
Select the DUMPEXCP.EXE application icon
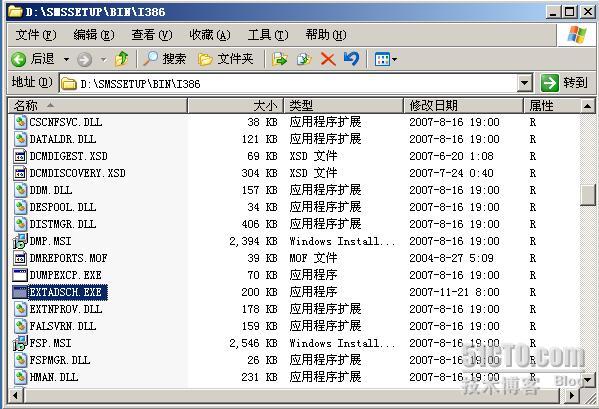click(20, 275)
